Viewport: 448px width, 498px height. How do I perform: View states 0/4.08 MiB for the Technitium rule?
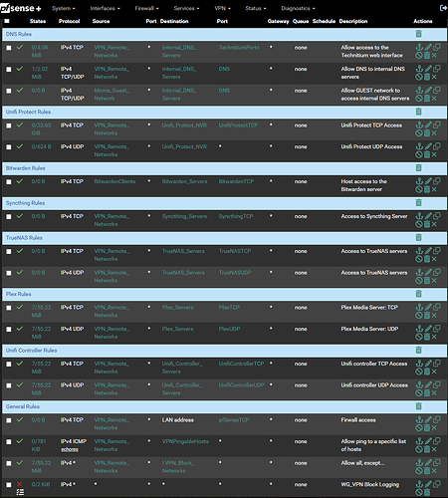(x=40, y=52)
